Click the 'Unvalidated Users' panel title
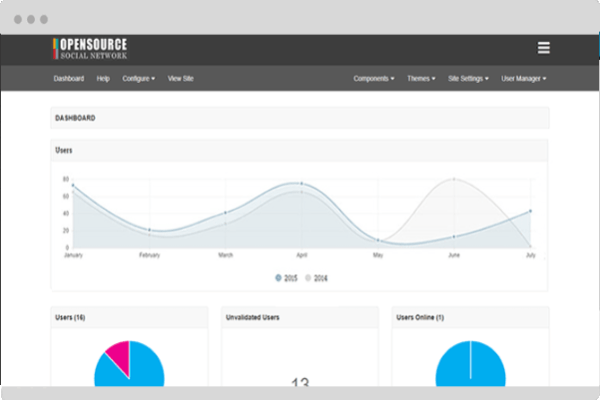This screenshot has height=400, width=600. (x=253, y=317)
